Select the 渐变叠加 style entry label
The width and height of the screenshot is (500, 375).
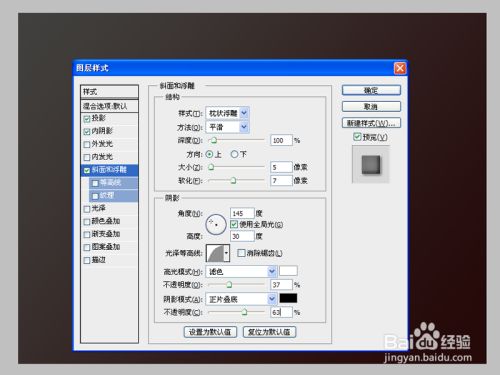pyautogui.click(x=106, y=234)
